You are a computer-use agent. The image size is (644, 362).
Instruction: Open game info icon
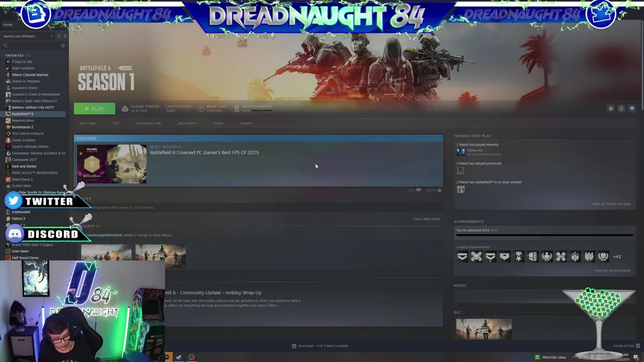pyautogui.click(x=621, y=109)
